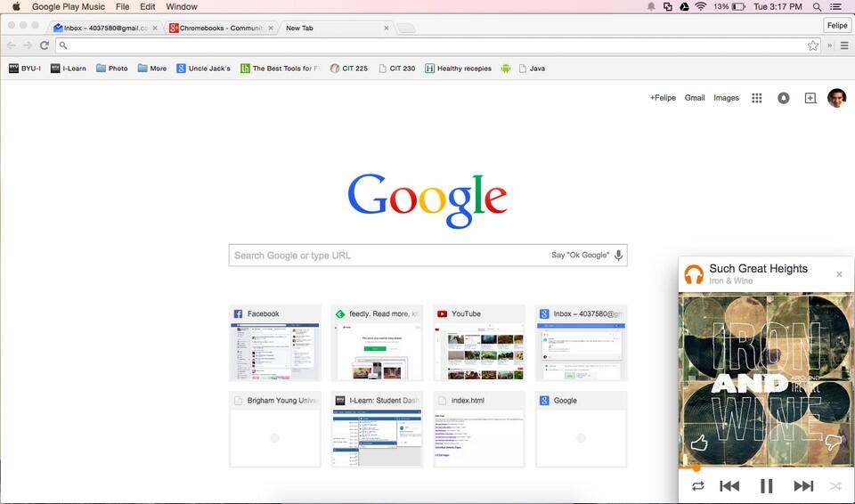This screenshot has width=855, height=504.
Task: Expand the More bookmarks folder
Action: tap(152, 69)
